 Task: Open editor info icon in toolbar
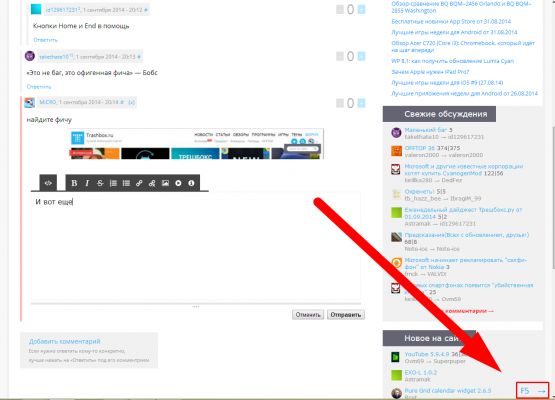[191, 183]
